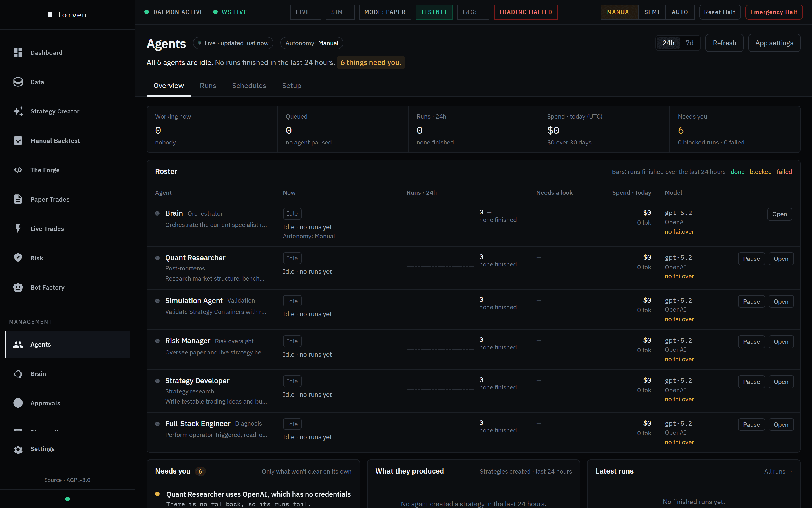
Task: Click the Reset Halt button
Action: click(x=720, y=12)
